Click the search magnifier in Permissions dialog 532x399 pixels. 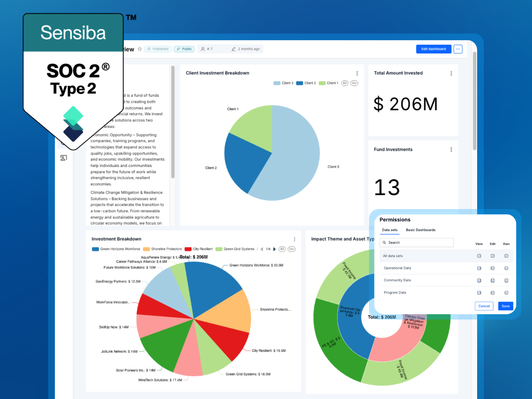(x=384, y=242)
